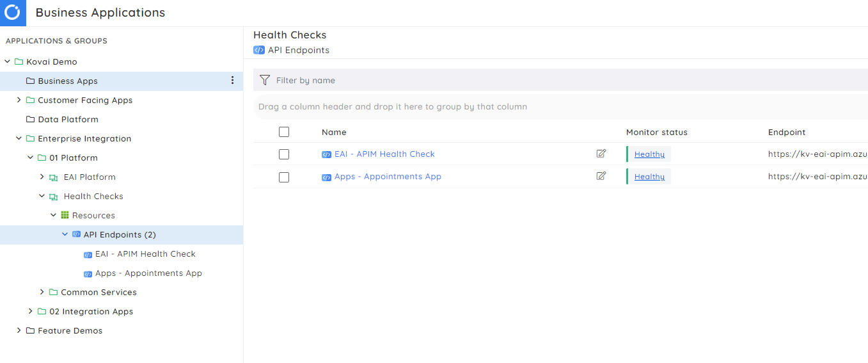
Task: Click the green Resources grid icon
Action: (65, 216)
